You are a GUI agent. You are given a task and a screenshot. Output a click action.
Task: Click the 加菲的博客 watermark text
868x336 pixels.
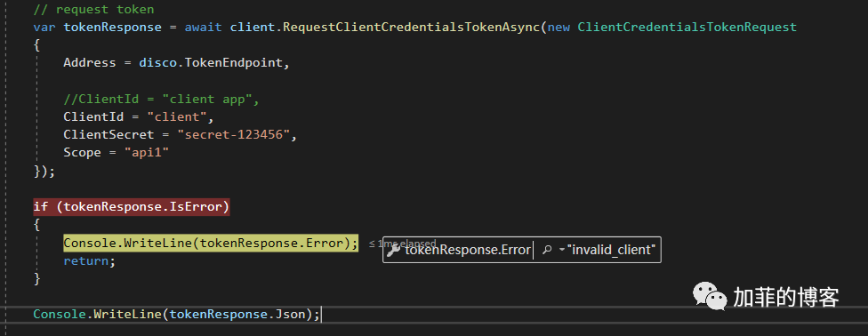[x=786, y=297]
